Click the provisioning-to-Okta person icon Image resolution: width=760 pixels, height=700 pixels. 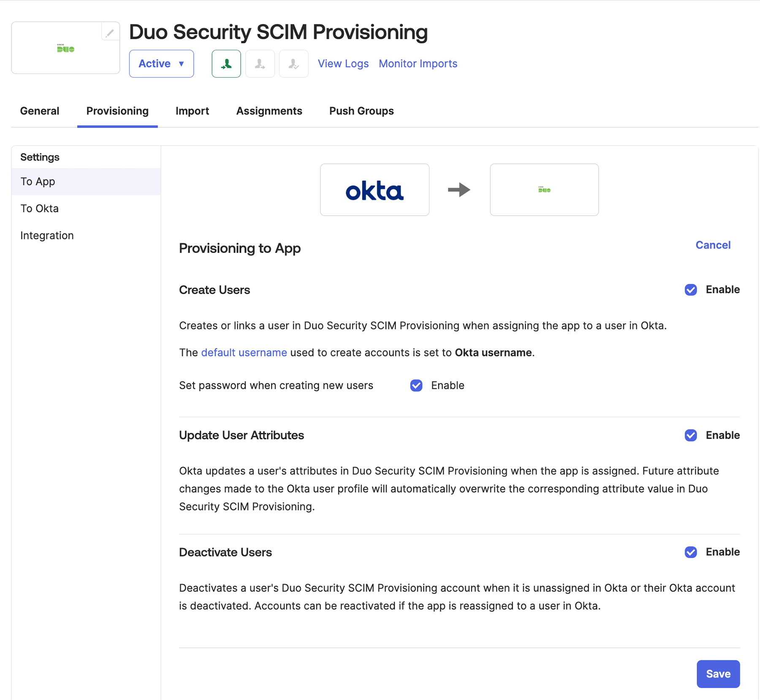[260, 64]
